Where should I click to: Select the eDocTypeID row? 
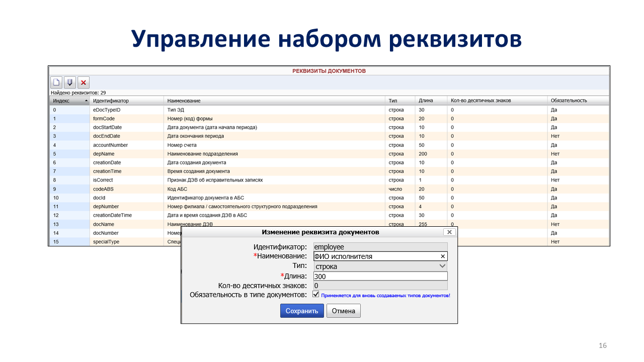pyautogui.click(x=107, y=110)
